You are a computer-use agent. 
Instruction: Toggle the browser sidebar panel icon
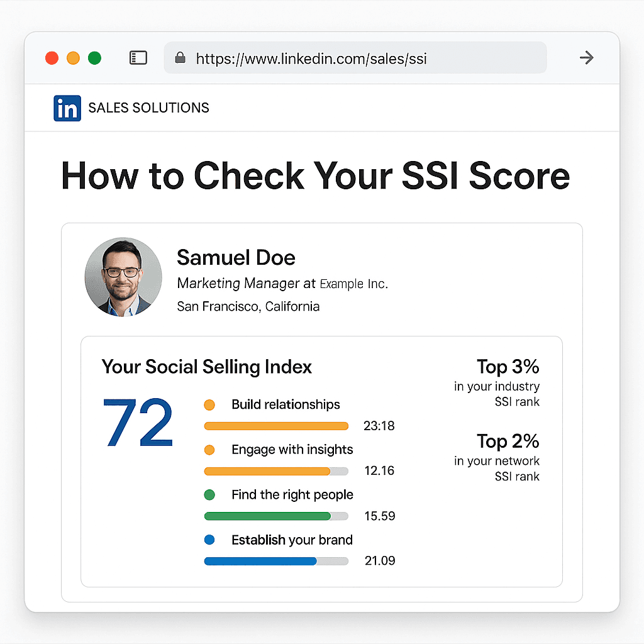138,58
